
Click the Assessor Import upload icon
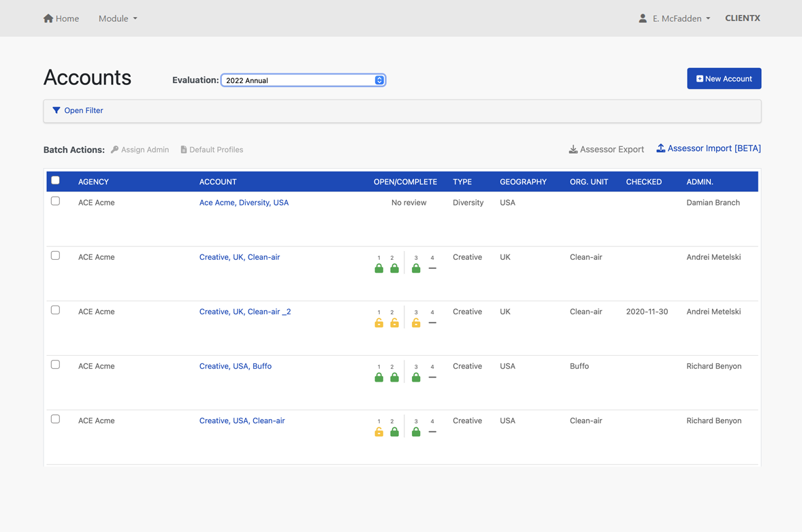661,148
